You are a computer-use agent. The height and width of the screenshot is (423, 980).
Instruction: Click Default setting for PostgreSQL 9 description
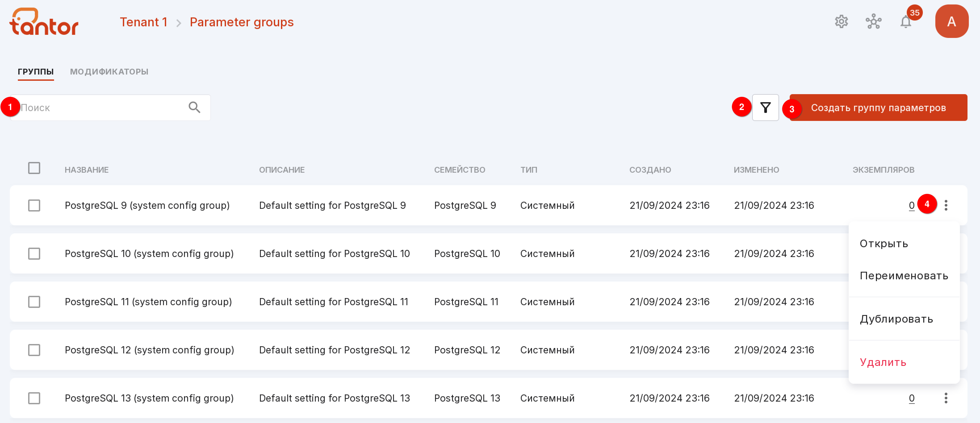pos(332,205)
